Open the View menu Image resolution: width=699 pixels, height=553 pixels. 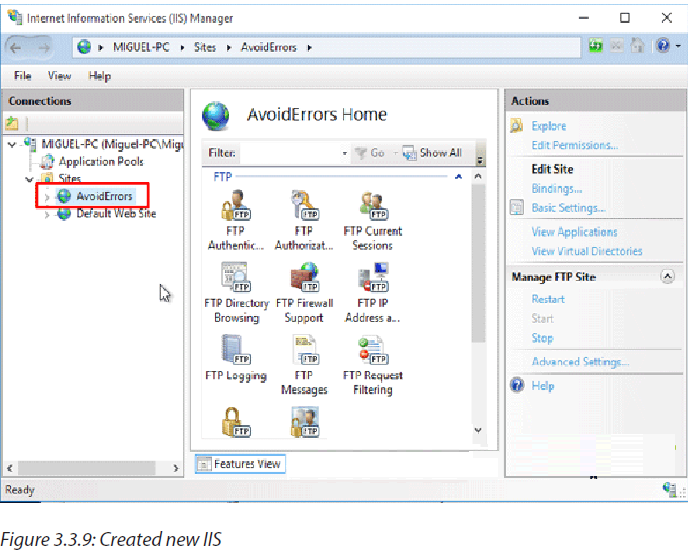click(x=59, y=76)
